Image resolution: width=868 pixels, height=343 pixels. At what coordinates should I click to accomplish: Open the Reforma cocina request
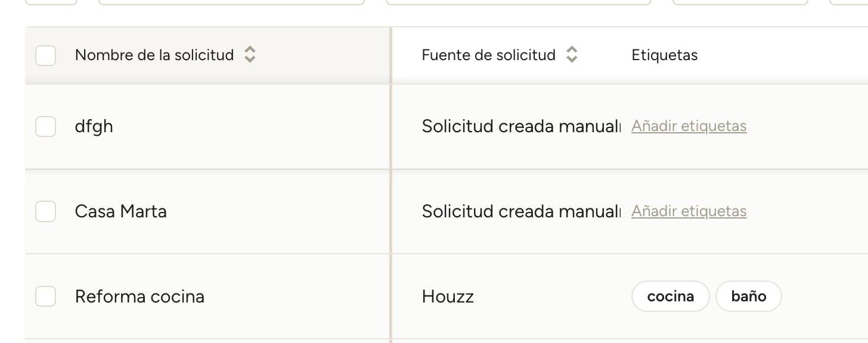(x=139, y=296)
